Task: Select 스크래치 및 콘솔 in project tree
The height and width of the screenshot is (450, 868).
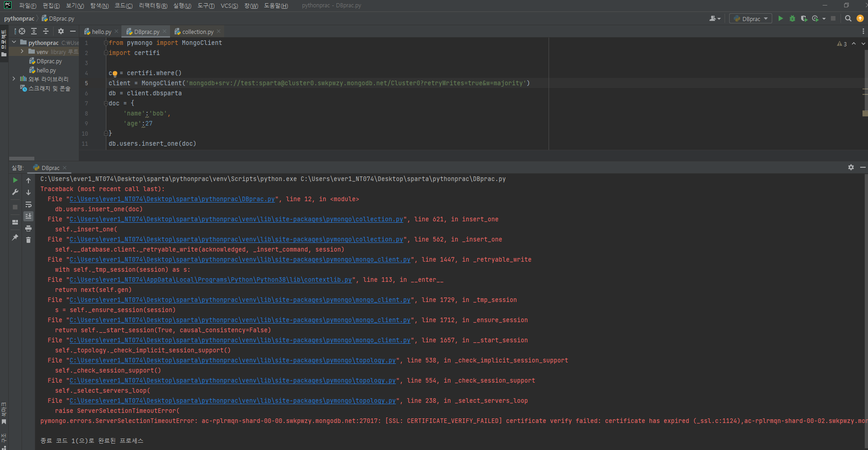Action: click(45, 88)
